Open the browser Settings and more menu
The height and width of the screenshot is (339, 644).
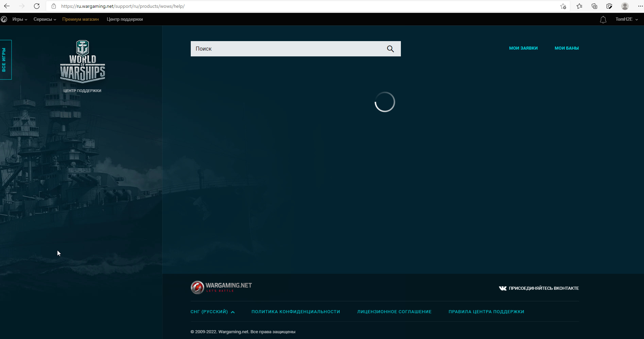[x=640, y=6]
